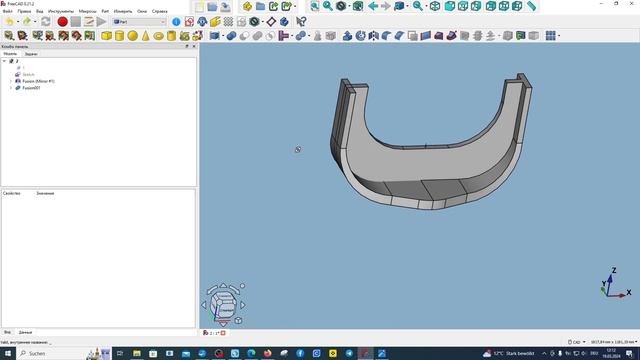Go back with teal left arrow
Image resolution: width=640 pixels, height=360 pixels.
(373, 6)
